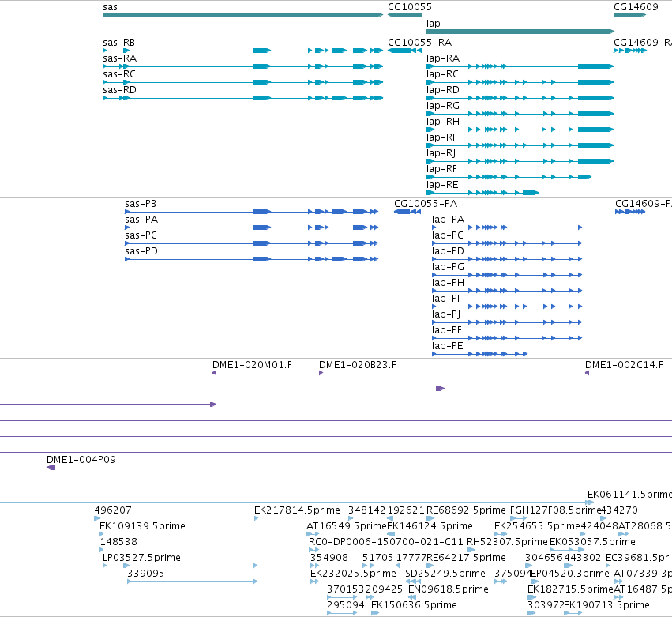Click the sas-PD protein label
The height and width of the screenshot is (617, 672).
pos(141,251)
